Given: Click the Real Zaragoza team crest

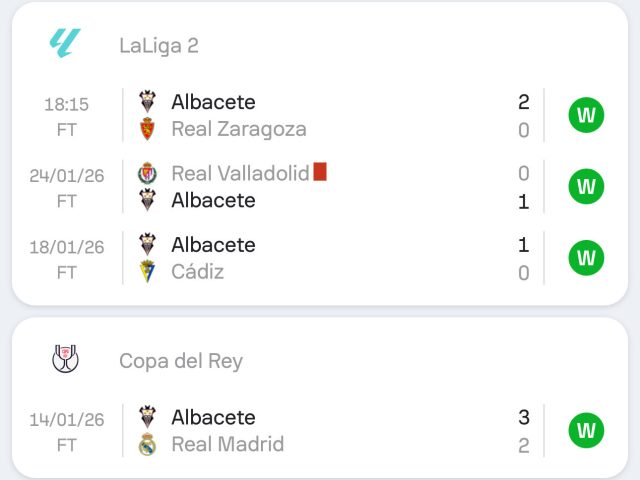Looking at the screenshot, I should click(x=148, y=129).
